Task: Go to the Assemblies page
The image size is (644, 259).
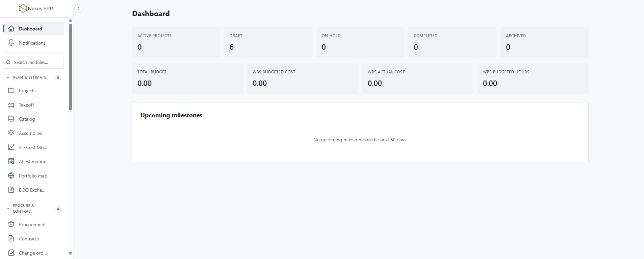Action: [x=33, y=133]
